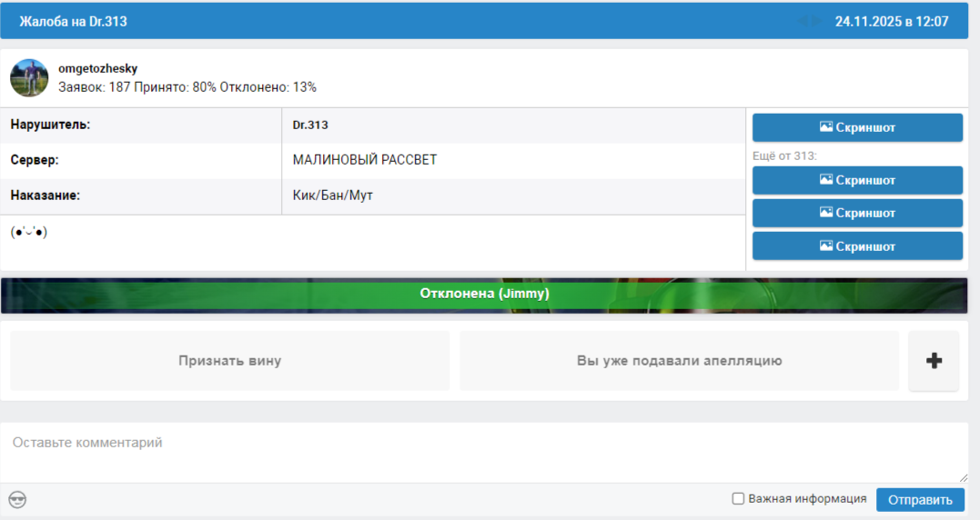The width and height of the screenshot is (980, 520).
Task: Open first Скриншот under Ещё от 313
Action: (x=857, y=180)
